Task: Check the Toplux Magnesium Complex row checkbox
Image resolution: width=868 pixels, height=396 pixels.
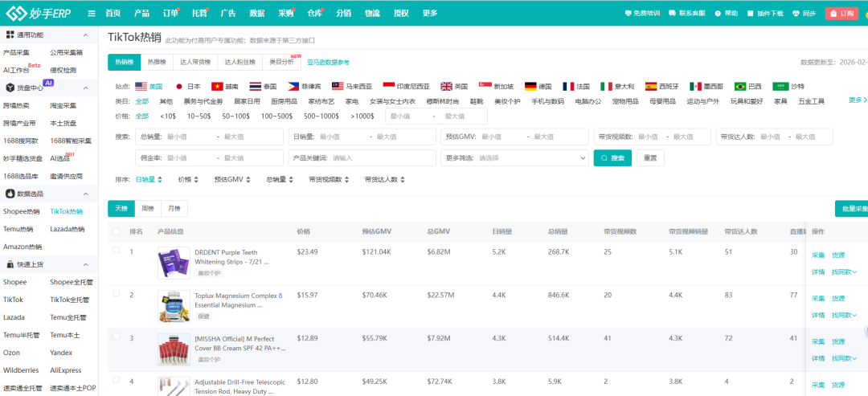Action: click(117, 293)
